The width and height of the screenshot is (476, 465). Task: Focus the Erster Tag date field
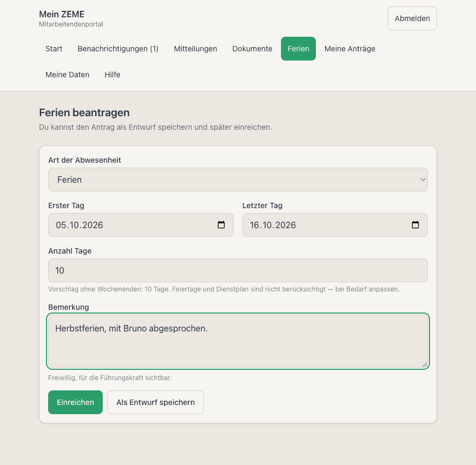141,225
